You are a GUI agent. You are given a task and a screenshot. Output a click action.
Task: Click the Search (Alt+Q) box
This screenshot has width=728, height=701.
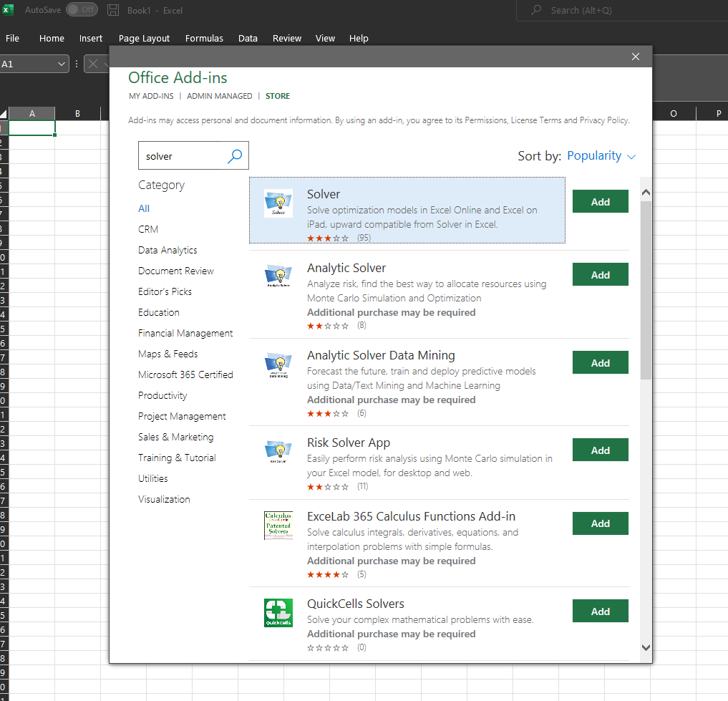point(622,10)
